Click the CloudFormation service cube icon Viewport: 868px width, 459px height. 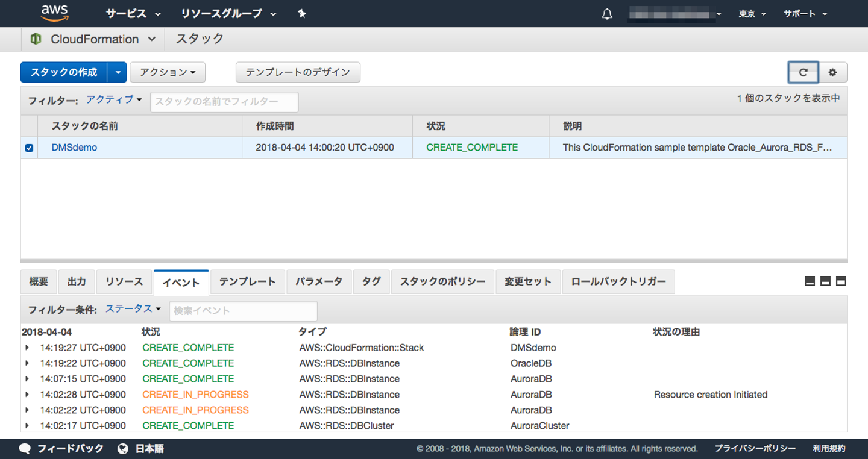[36, 39]
